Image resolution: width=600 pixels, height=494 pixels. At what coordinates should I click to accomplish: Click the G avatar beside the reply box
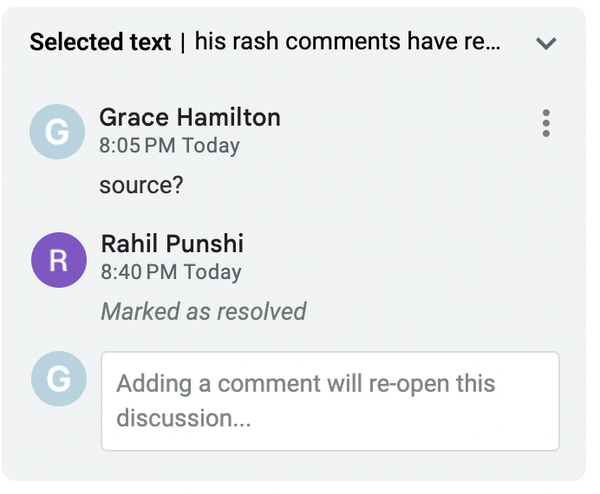58,379
